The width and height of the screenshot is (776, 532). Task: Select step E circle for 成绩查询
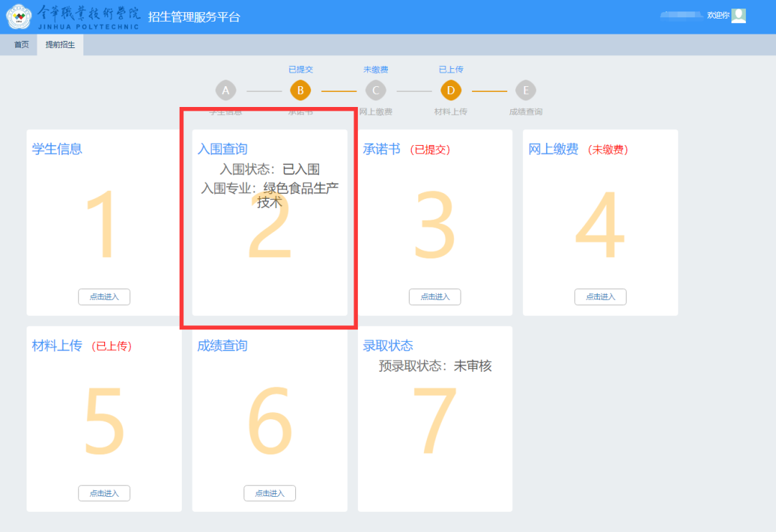525,90
